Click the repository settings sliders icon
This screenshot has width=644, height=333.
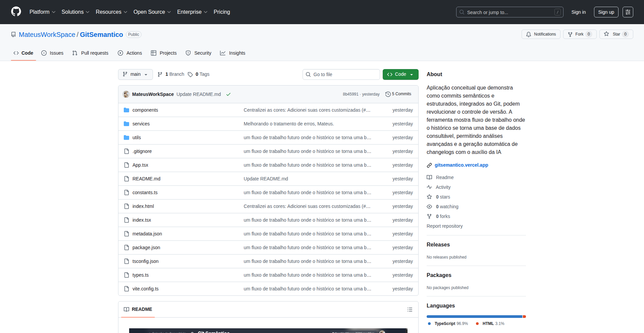click(x=628, y=12)
